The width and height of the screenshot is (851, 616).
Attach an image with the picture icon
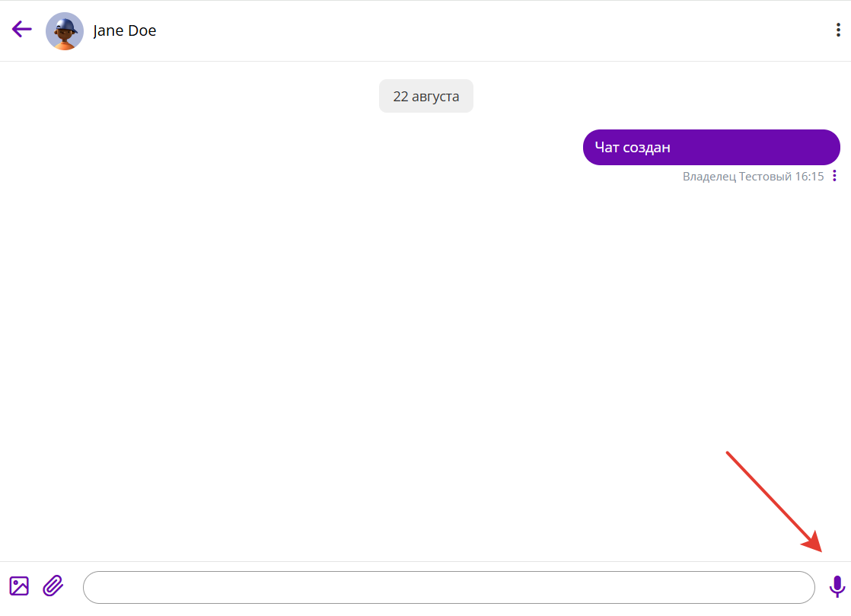click(x=19, y=586)
